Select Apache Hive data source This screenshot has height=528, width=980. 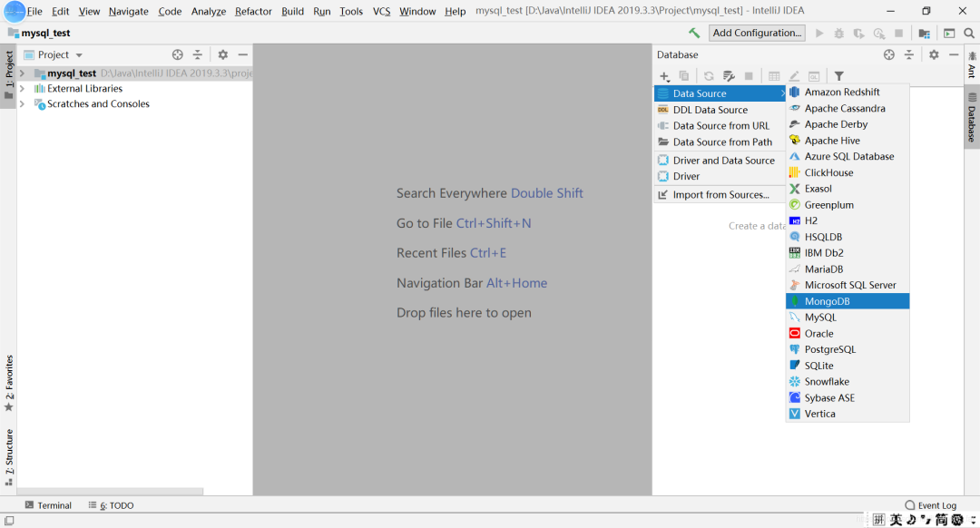[848, 141]
